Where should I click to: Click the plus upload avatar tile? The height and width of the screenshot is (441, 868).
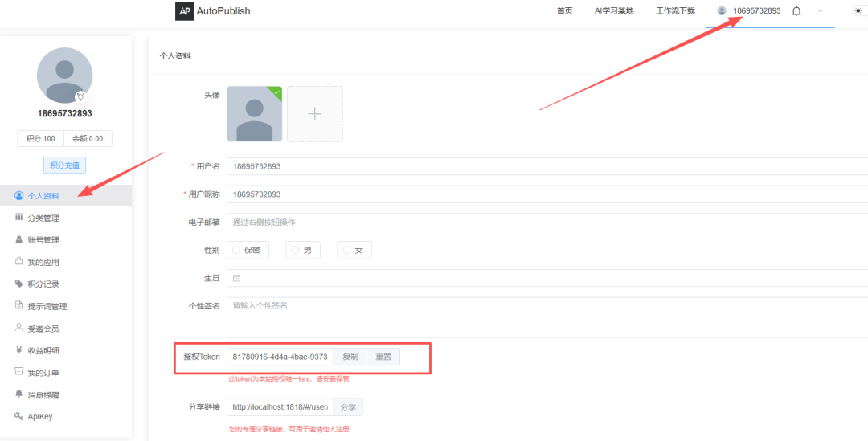pyautogui.click(x=314, y=114)
